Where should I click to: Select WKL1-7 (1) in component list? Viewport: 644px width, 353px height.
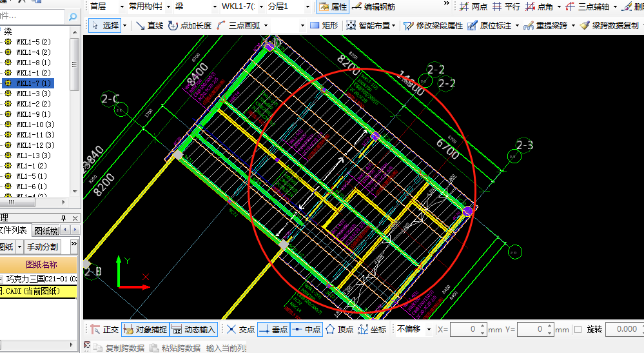pyautogui.click(x=34, y=83)
